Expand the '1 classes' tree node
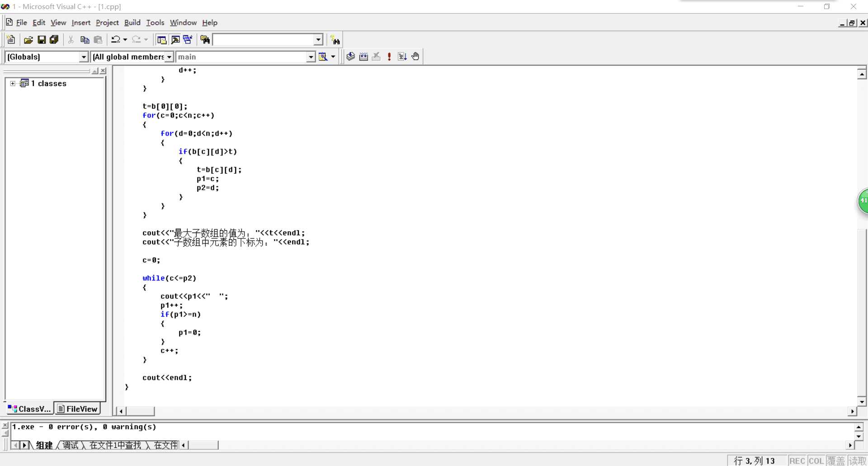Image resolution: width=868 pixels, height=466 pixels. 13,84
